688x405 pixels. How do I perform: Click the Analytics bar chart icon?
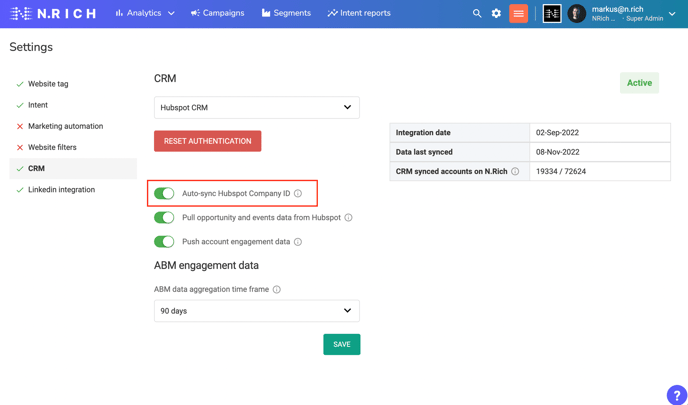119,13
